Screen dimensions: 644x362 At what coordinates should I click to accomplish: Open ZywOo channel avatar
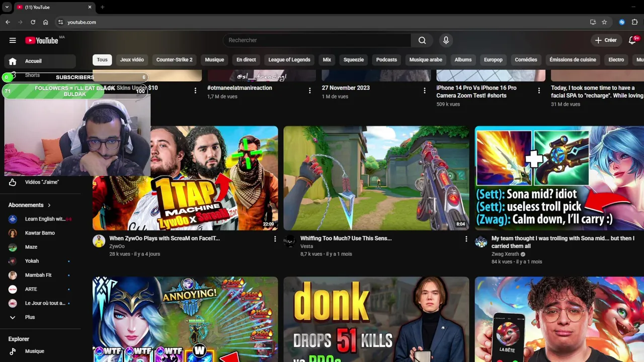pos(99,241)
